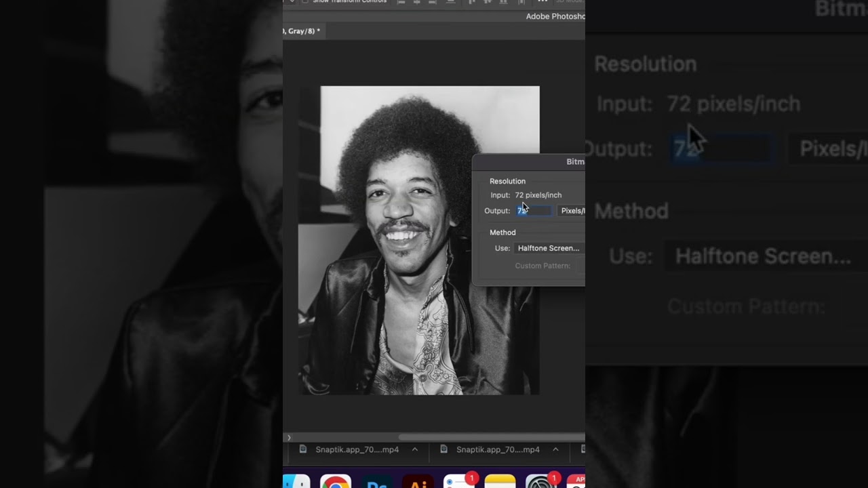This screenshot has width=868, height=488.
Task: Open the three-dots more options in options bar
Action: point(542,2)
